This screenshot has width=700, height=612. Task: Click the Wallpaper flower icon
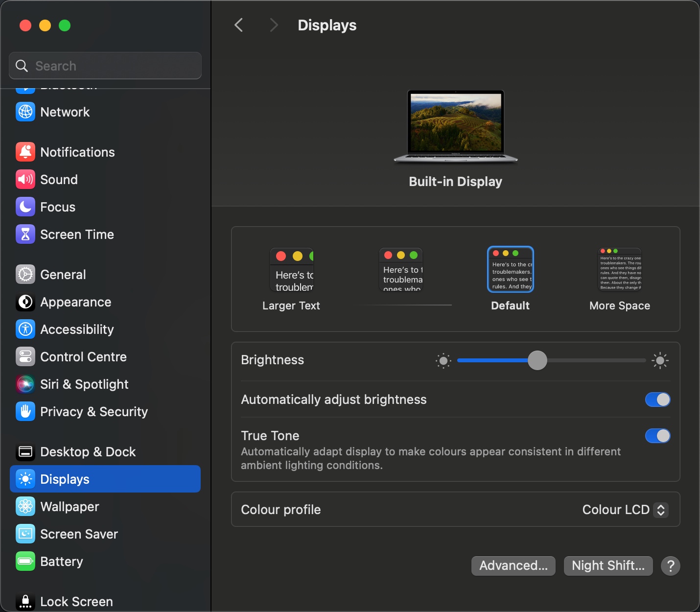tap(25, 507)
